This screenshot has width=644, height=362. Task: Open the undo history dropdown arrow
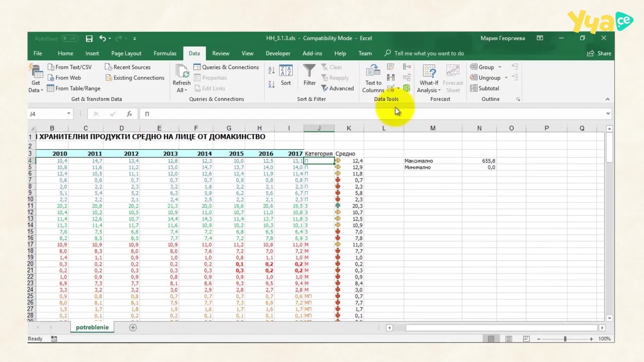point(110,39)
